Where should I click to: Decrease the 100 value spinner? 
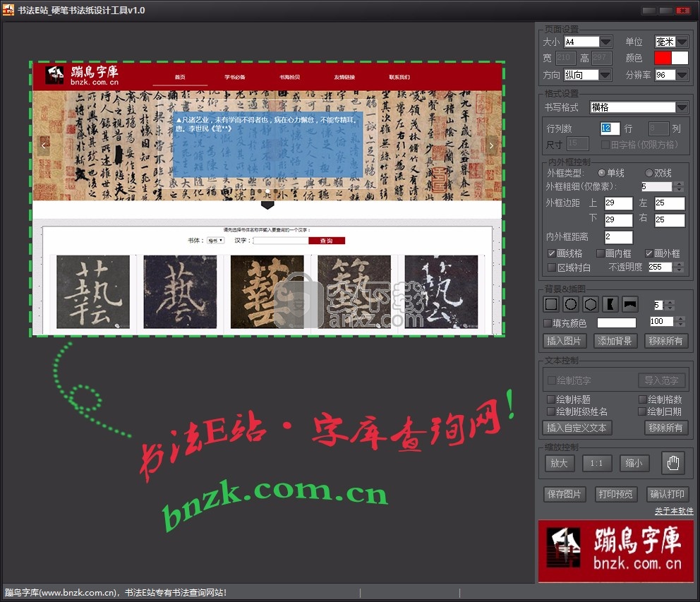(x=680, y=324)
